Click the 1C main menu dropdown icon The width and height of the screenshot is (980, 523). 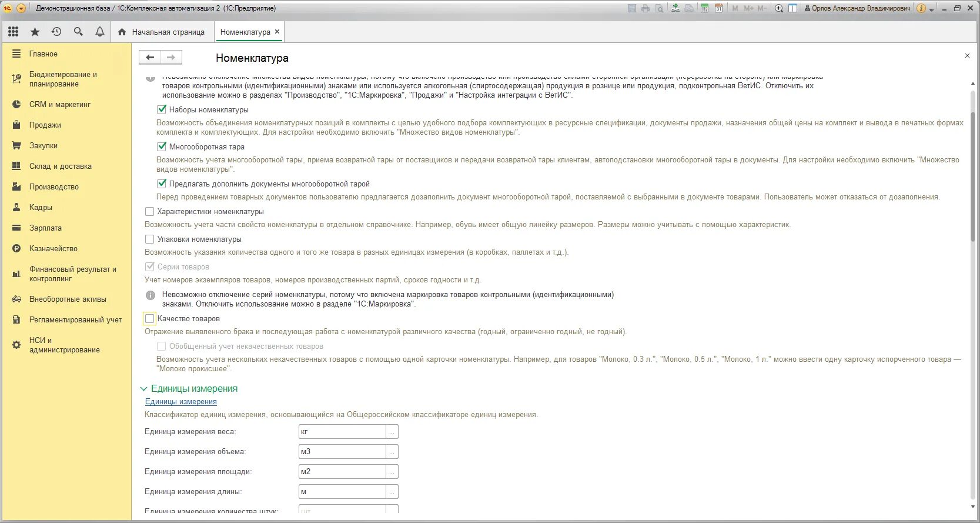pyautogui.click(x=21, y=8)
